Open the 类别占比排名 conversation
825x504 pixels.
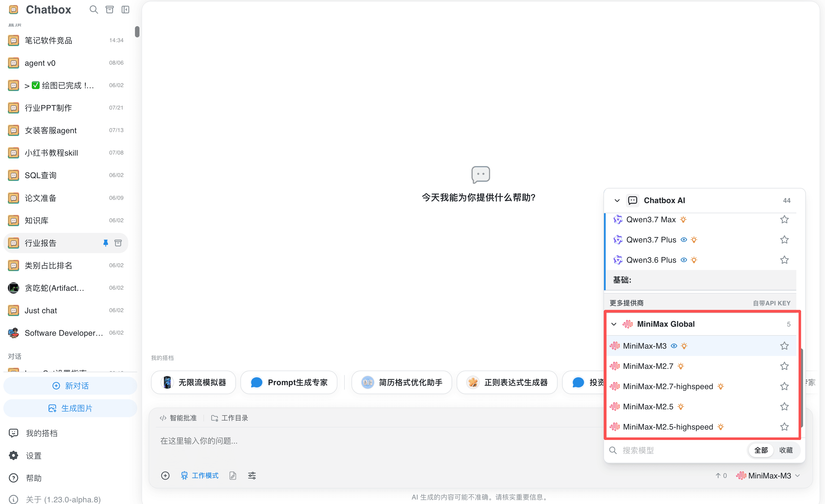(x=66, y=265)
